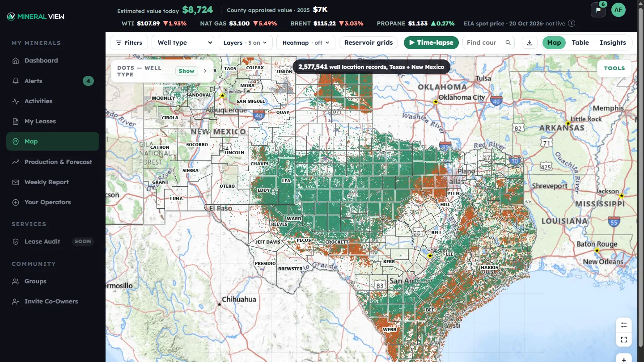Screen dimensions: 644x362
Task: Click the Production & Forecast trend icon
Action: [x=16, y=162]
